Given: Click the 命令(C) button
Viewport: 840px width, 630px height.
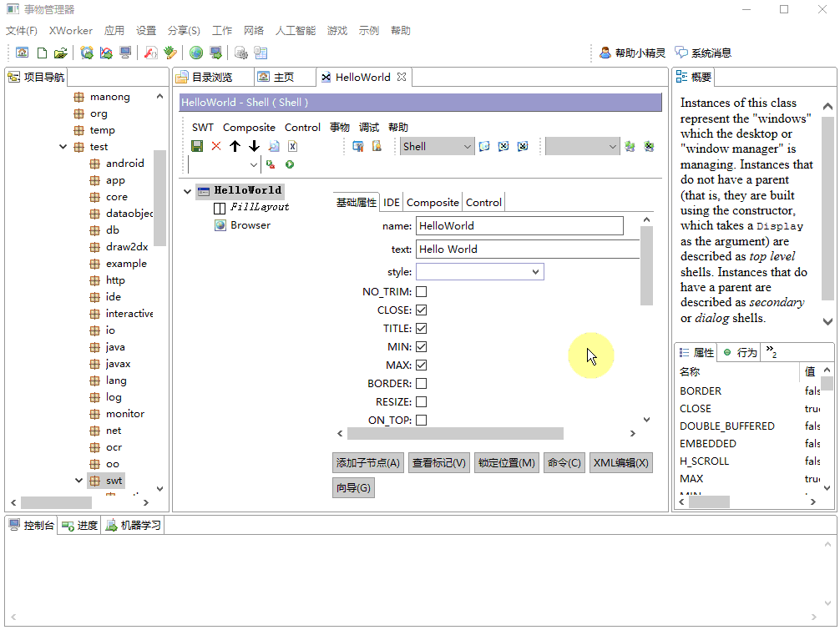Looking at the screenshot, I should pos(564,463).
